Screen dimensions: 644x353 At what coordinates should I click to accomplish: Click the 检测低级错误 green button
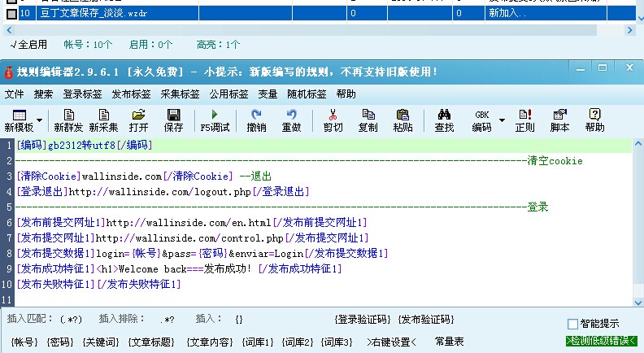(601, 342)
